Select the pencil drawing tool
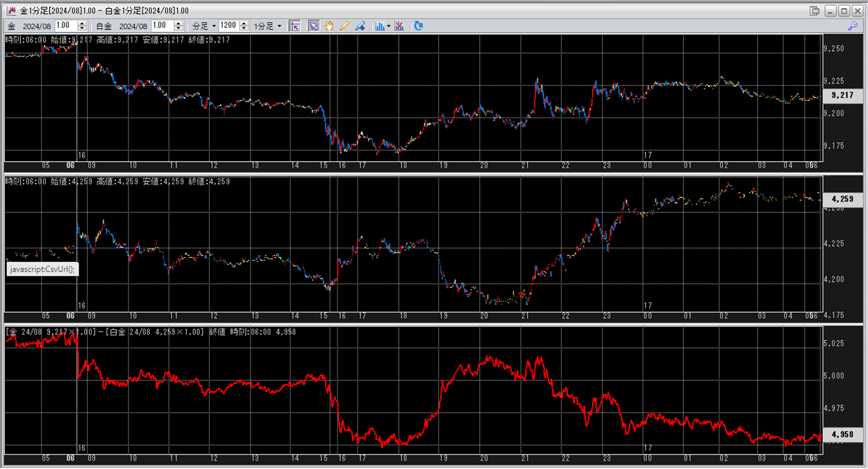This screenshot has width=868, height=469. 344,26
